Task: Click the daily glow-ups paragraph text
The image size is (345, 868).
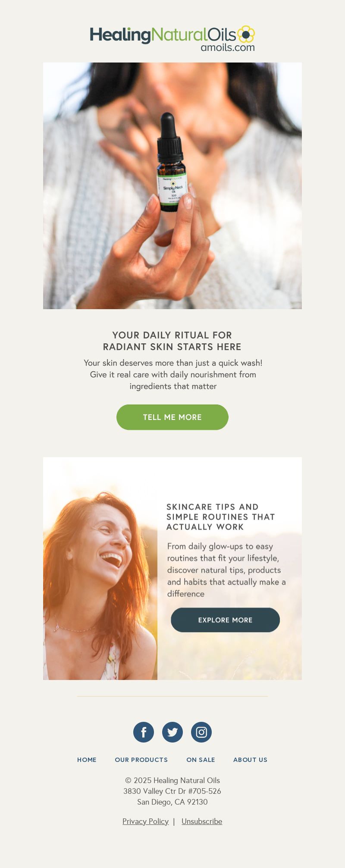Action: point(226,570)
